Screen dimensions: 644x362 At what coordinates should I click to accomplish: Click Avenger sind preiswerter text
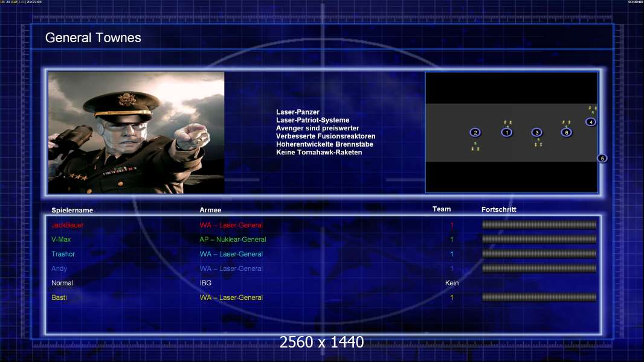(x=318, y=128)
